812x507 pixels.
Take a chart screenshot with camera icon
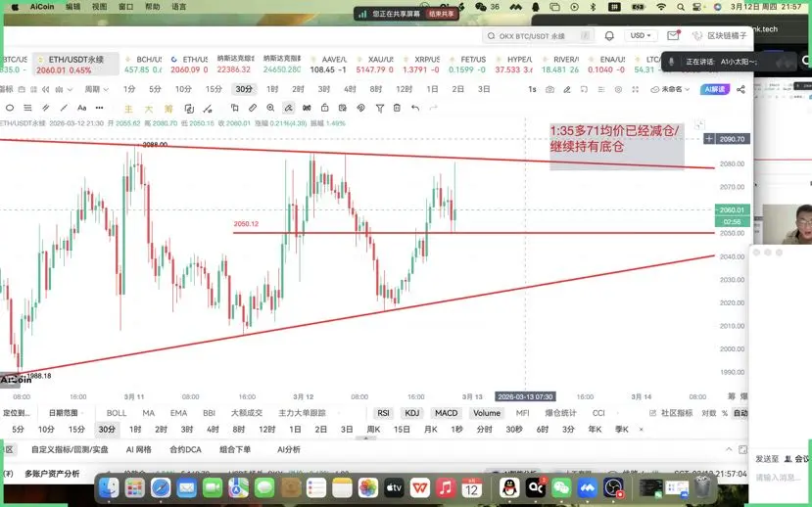[549, 89]
